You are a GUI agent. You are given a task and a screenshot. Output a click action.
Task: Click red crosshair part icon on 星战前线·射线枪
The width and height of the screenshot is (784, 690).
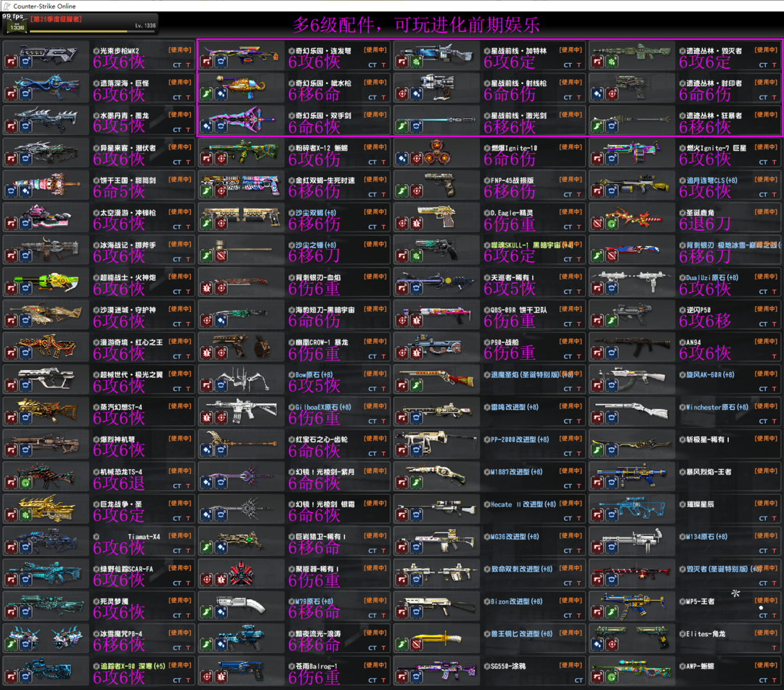402,94
